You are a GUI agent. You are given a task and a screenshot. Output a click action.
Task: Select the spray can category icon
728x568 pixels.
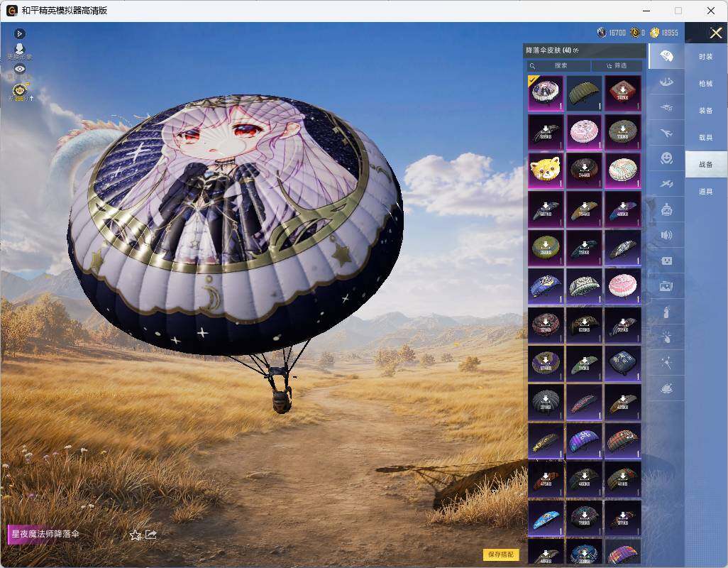click(x=666, y=312)
